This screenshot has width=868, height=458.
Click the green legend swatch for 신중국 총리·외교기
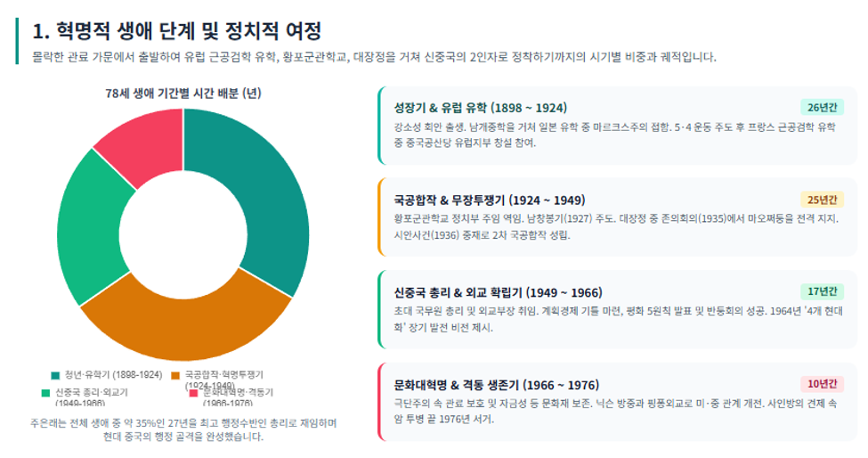click(x=46, y=393)
